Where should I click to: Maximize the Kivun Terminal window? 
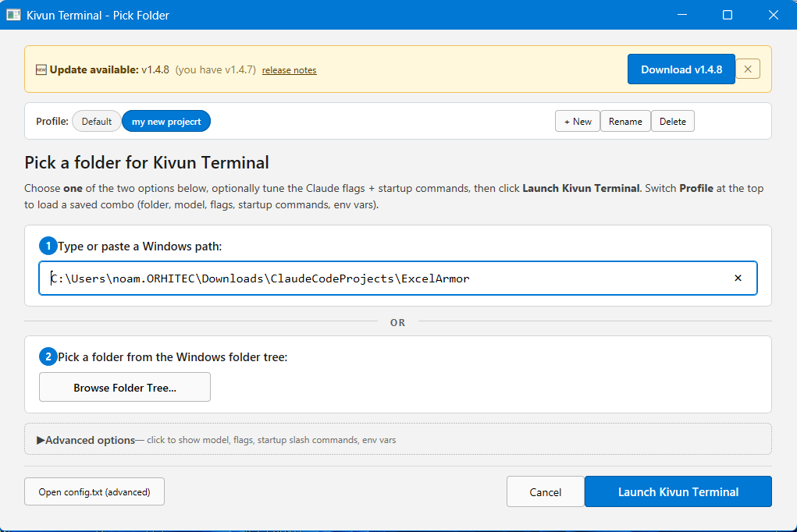tap(728, 15)
